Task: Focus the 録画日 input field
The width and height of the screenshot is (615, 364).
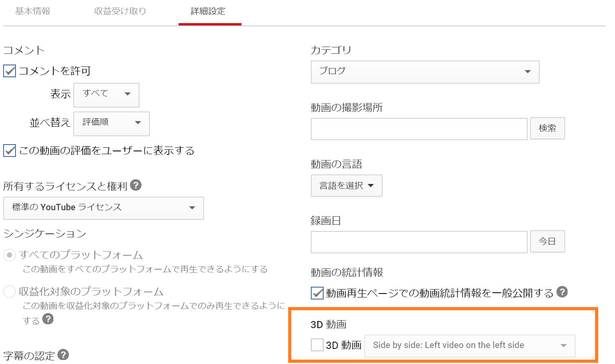Action: (419, 242)
